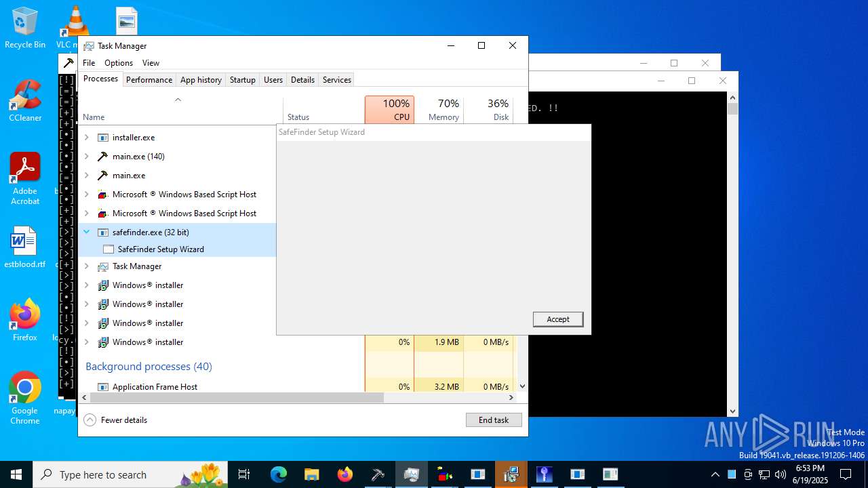Click the End task button
Viewport: 868px width, 488px height.
[494, 420]
